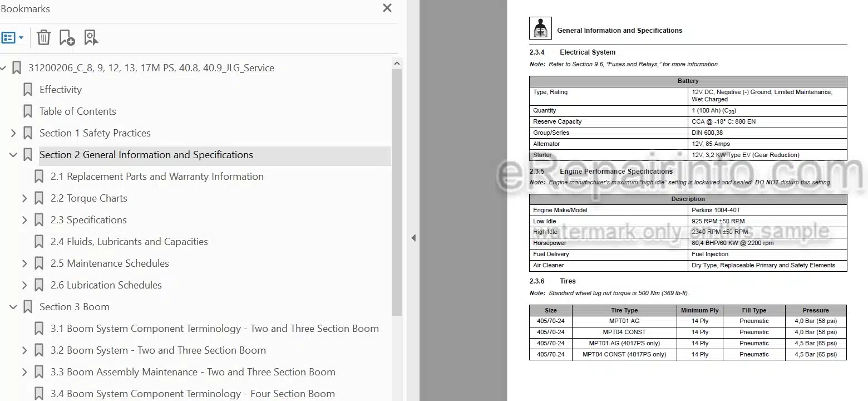The width and height of the screenshot is (868, 401).
Task: Close the Bookmarks panel
Action: click(x=387, y=8)
